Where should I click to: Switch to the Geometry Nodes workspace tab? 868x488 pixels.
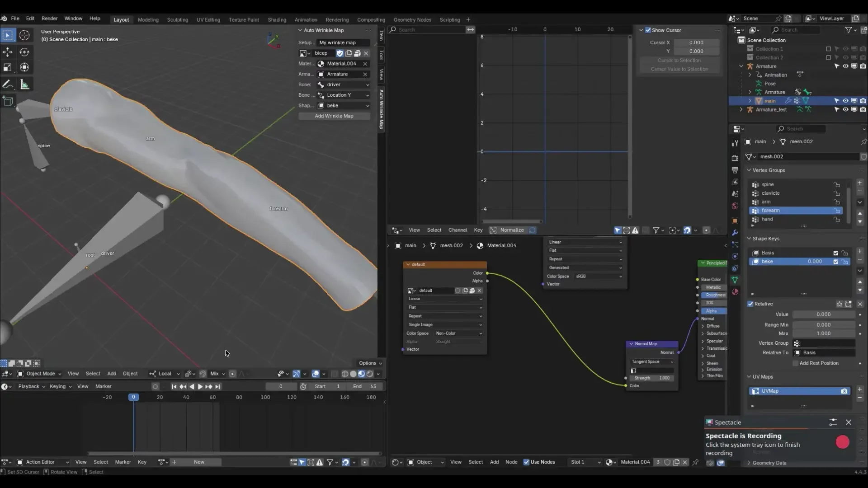[412, 20]
